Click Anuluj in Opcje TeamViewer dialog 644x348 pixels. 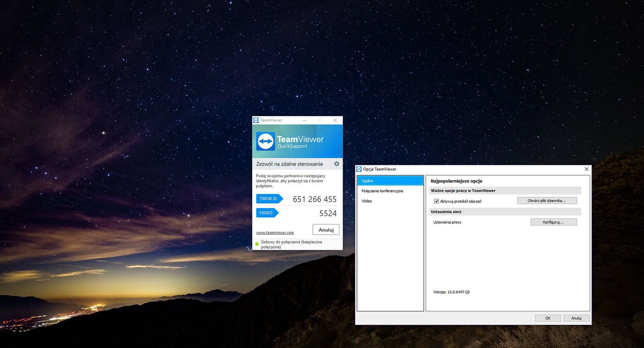click(x=576, y=318)
